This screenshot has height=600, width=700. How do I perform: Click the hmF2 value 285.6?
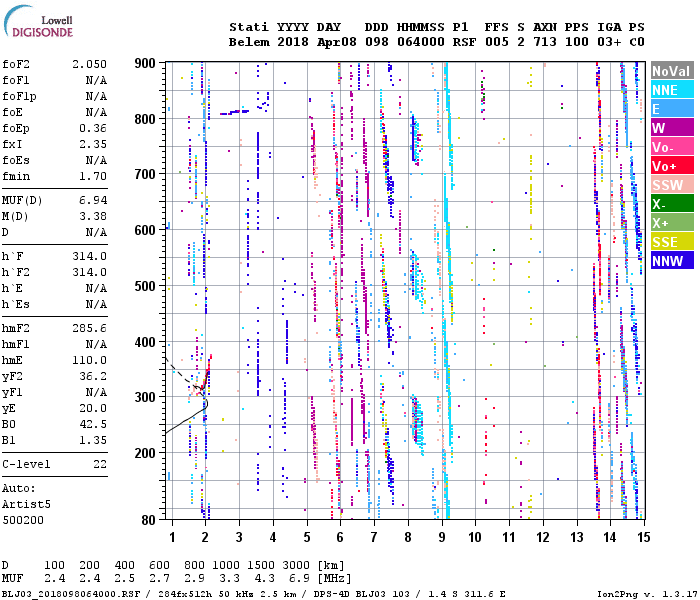point(89,328)
